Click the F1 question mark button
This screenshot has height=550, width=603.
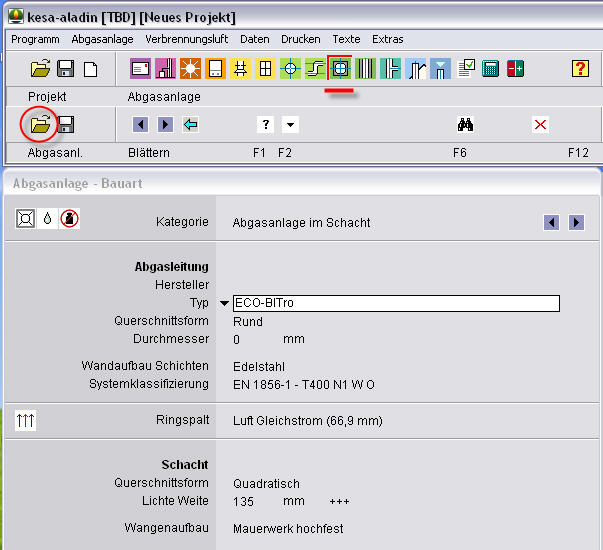[x=265, y=125]
